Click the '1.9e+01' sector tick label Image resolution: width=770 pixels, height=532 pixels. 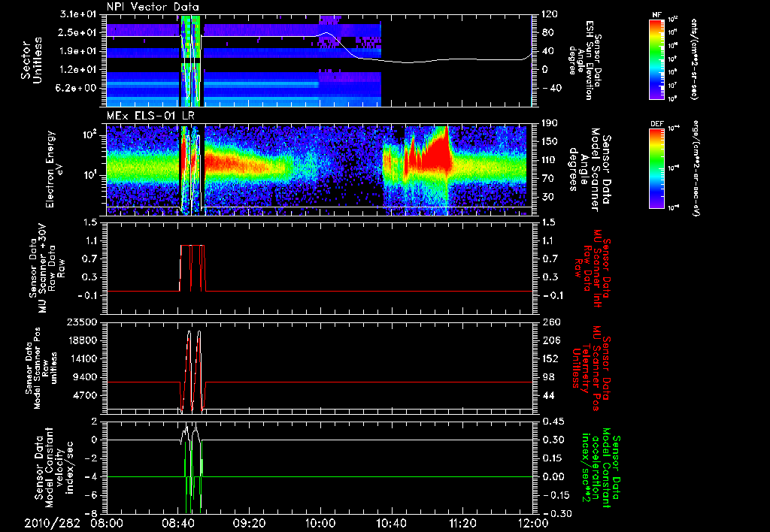point(80,52)
